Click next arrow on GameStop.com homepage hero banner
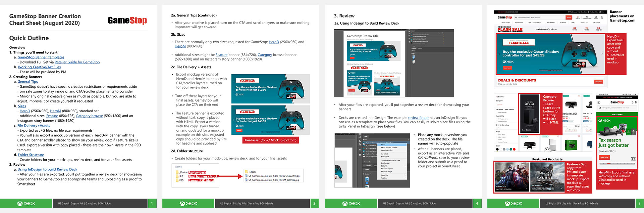The image size is (644, 213). [602, 54]
